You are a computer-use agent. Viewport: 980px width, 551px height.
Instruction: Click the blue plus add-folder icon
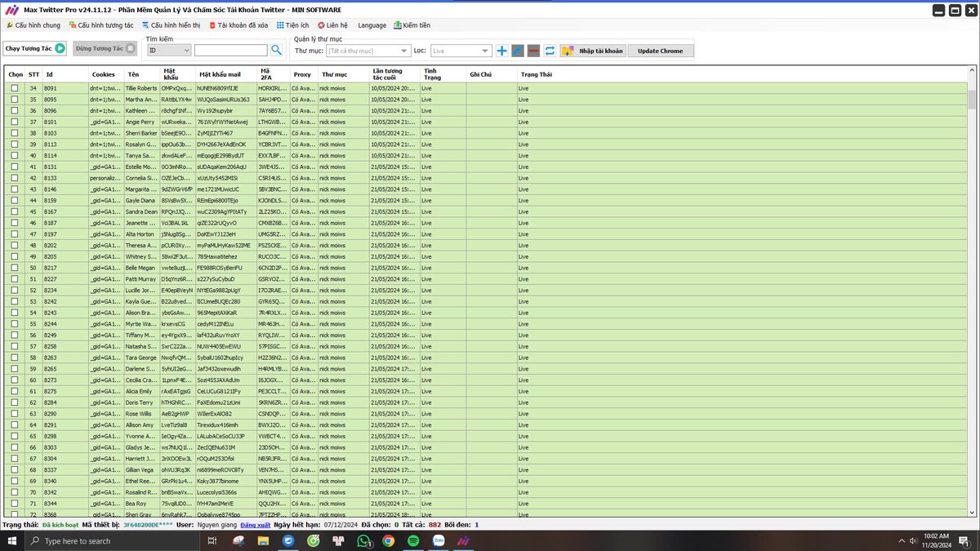501,51
